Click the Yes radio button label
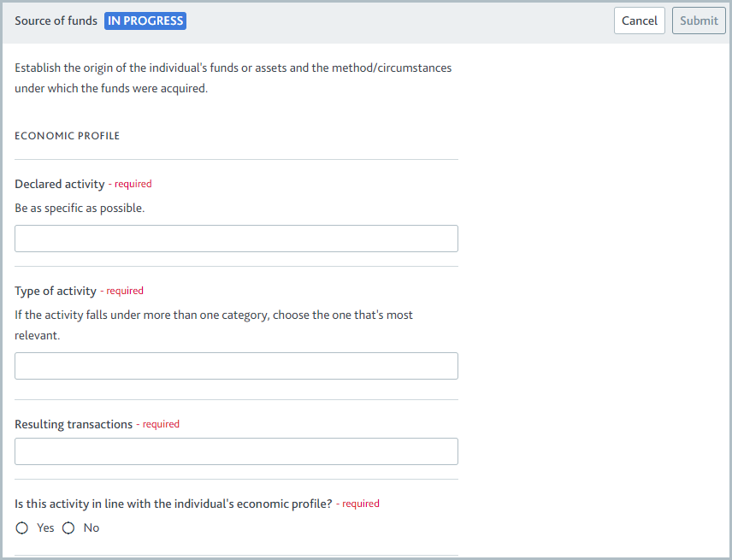The height and width of the screenshot is (560, 732). (44, 528)
